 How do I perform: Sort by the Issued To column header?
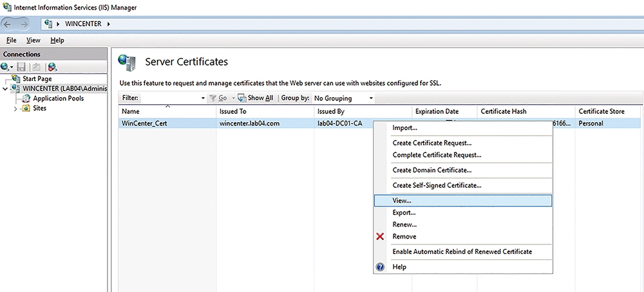(x=265, y=111)
